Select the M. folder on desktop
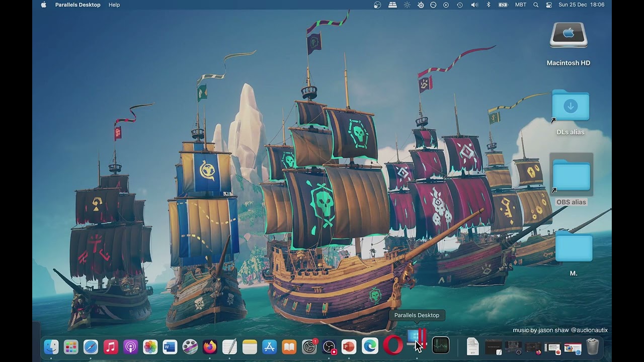644x362 pixels. pyautogui.click(x=574, y=246)
